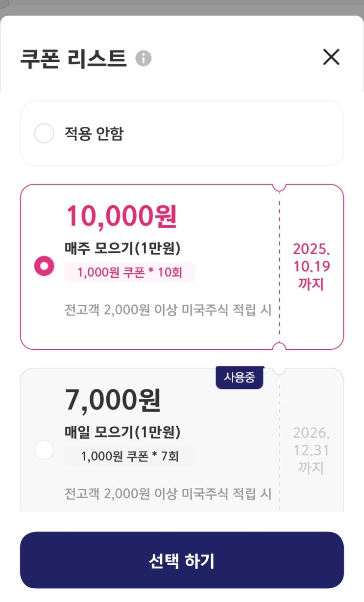Click the 2025.10.19 까지 expiry date
364x602 pixels.
[312, 266]
